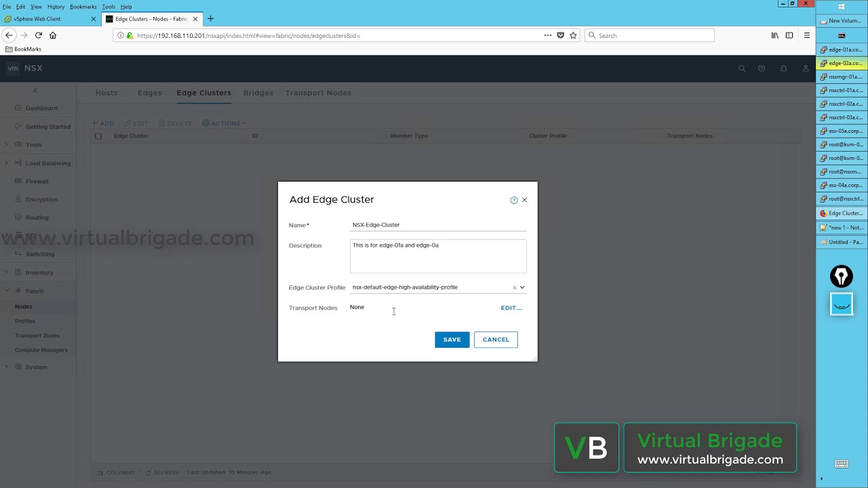
Task: Bookmark this page with the star icon
Action: coord(573,35)
